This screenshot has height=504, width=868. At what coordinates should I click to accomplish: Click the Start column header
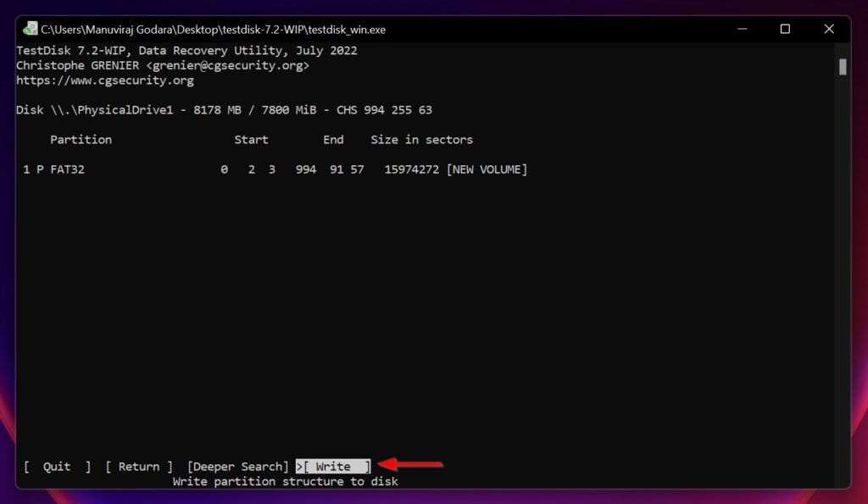(251, 139)
